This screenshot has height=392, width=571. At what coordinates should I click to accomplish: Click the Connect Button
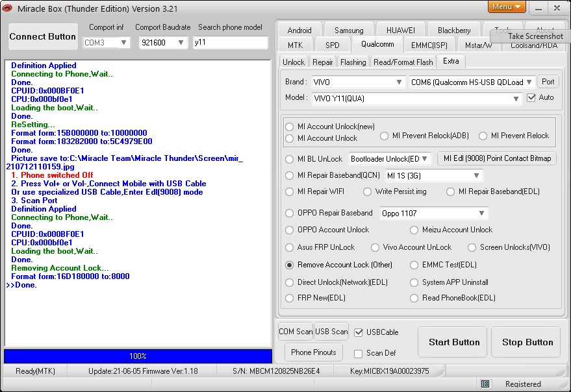(x=43, y=37)
